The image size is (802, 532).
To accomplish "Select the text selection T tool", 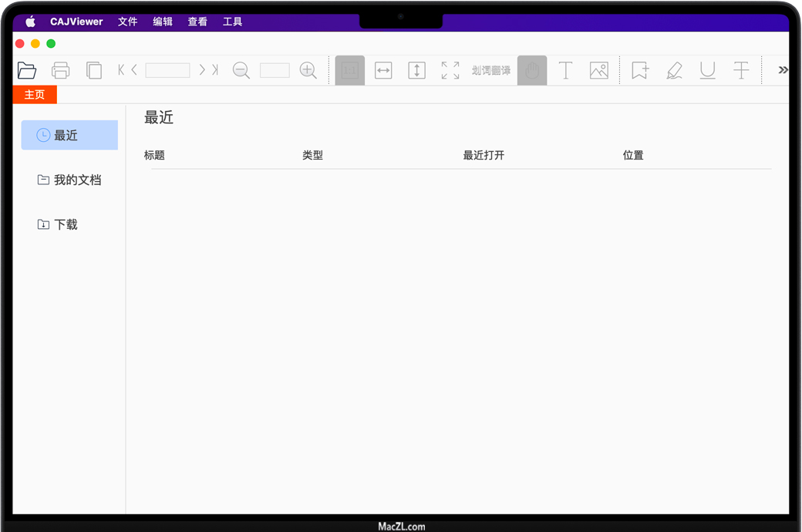I will tap(565, 70).
